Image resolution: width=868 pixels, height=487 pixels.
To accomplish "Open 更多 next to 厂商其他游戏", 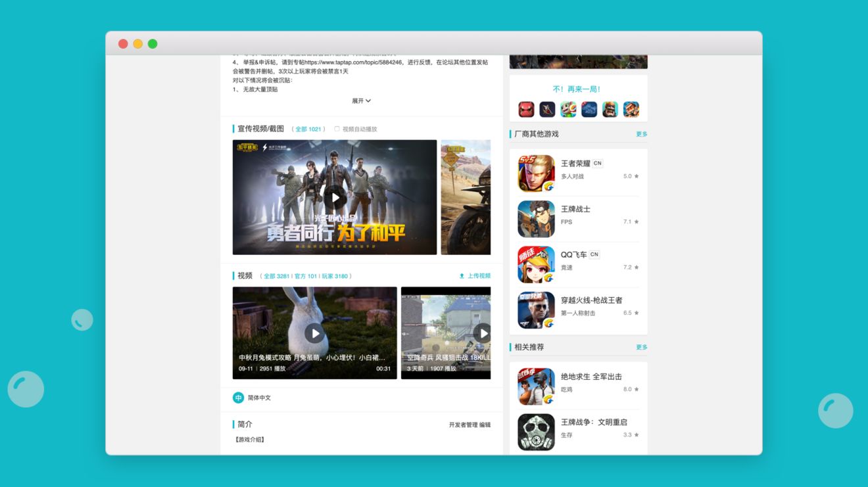I will (x=642, y=134).
